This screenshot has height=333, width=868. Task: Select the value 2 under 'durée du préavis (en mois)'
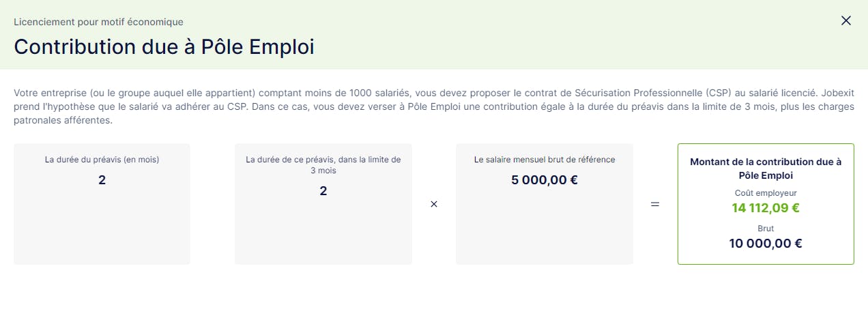coord(102,180)
